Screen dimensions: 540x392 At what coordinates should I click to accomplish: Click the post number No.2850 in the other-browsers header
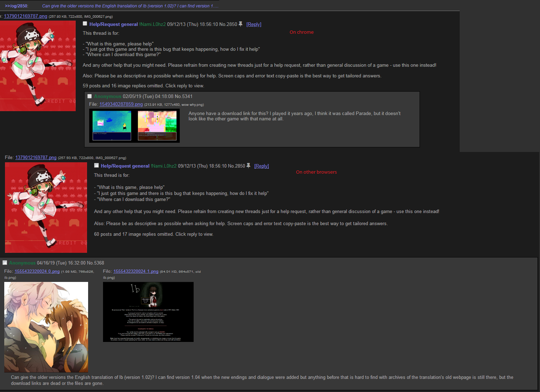(237, 166)
